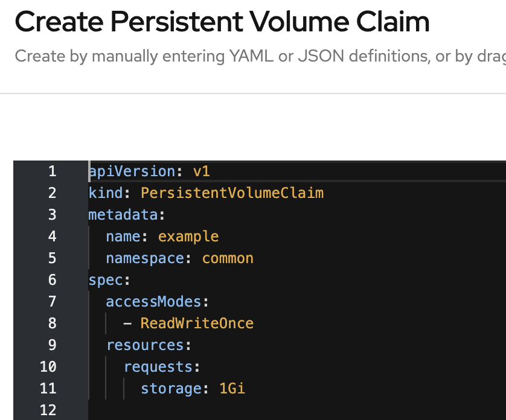Click the YAML editor description text
The width and height of the screenshot is (506, 420).
[254, 56]
